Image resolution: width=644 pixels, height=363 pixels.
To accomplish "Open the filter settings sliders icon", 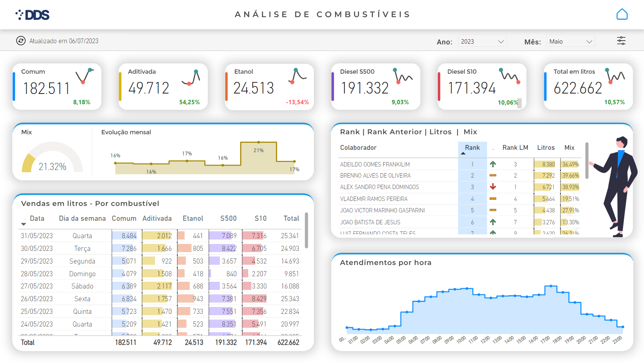I will [x=621, y=41].
